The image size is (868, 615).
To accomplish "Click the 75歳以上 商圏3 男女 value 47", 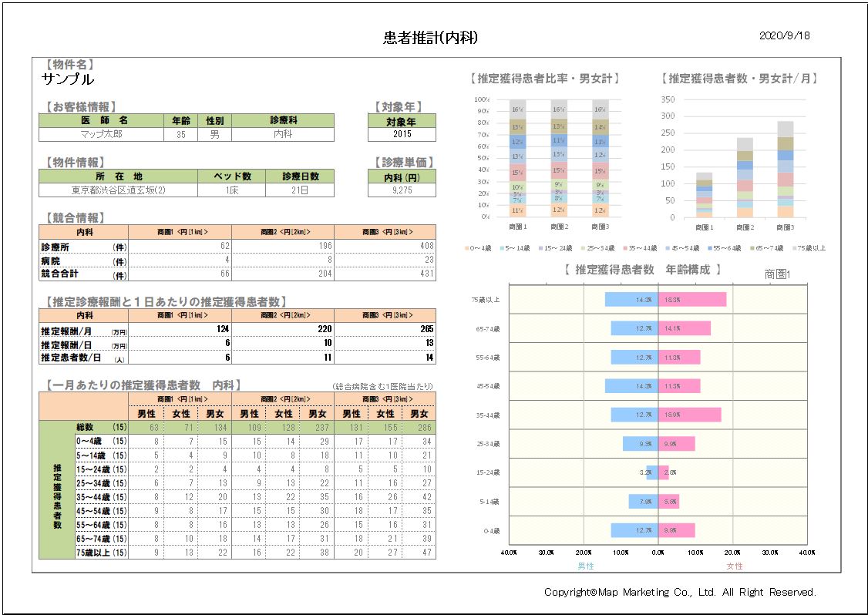I will point(427,553).
